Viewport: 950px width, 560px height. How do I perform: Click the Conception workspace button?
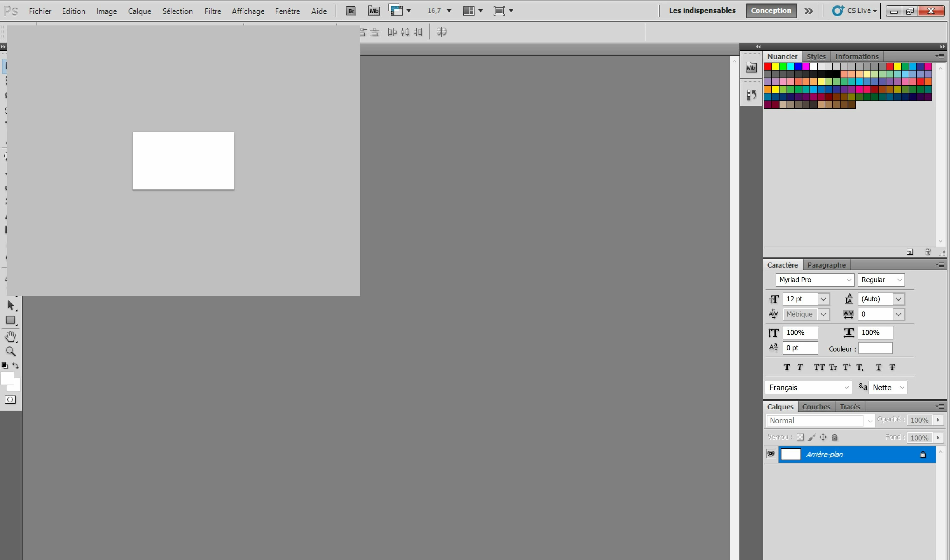(x=771, y=10)
